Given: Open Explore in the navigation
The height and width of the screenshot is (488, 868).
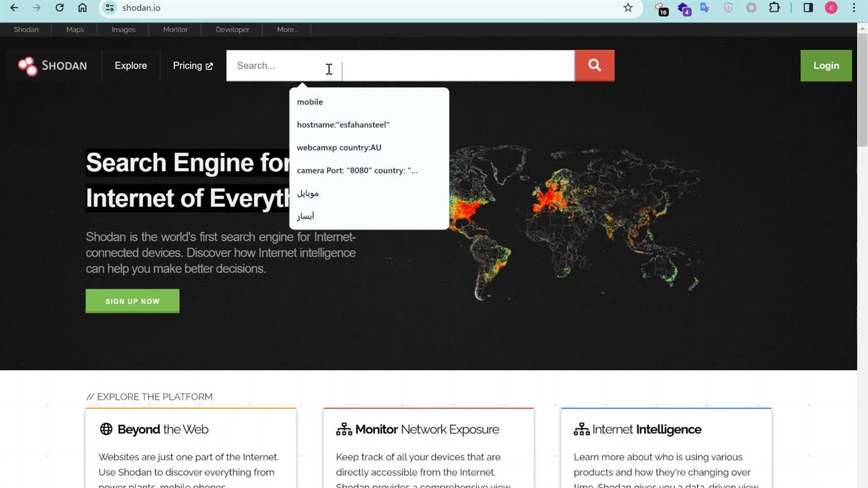Looking at the screenshot, I should coord(131,66).
